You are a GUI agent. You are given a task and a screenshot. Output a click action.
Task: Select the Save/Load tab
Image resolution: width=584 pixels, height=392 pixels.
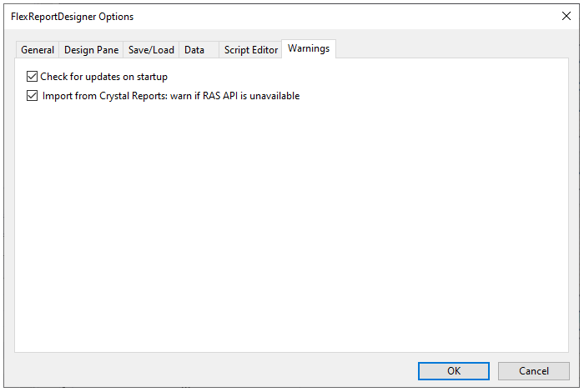pyautogui.click(x=151, y=50)
